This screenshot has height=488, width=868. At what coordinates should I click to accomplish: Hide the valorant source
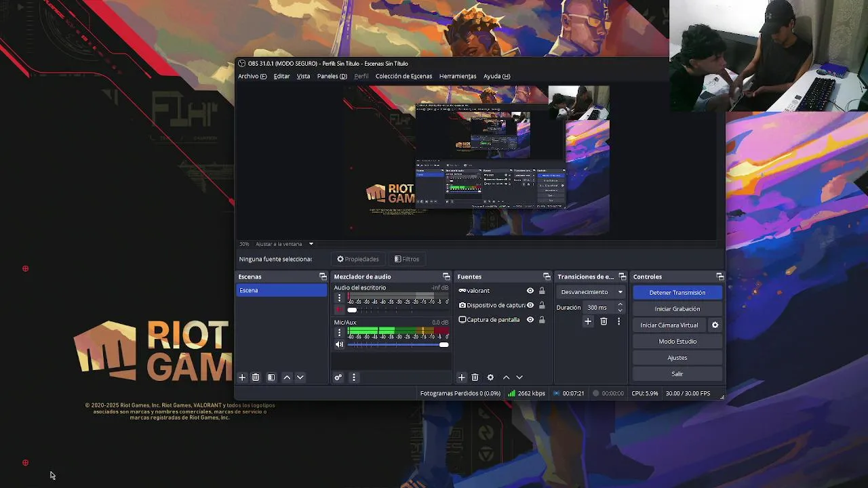[x=530, y=291]
